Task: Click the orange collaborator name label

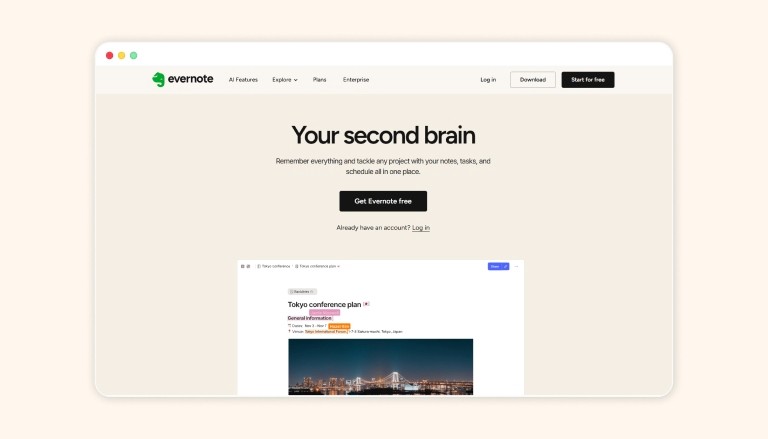Action: click(x=339, y=326)
